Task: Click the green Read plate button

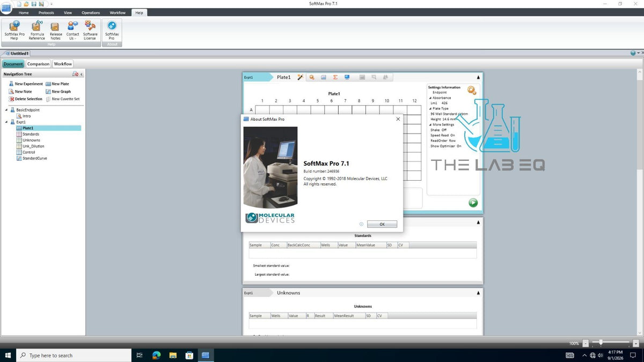Action: coord(473,203)
